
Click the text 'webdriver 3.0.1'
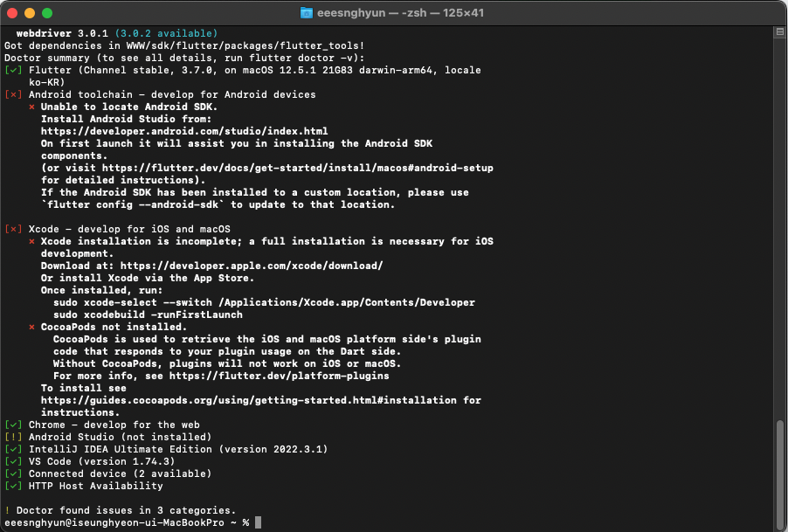[62, 34]
